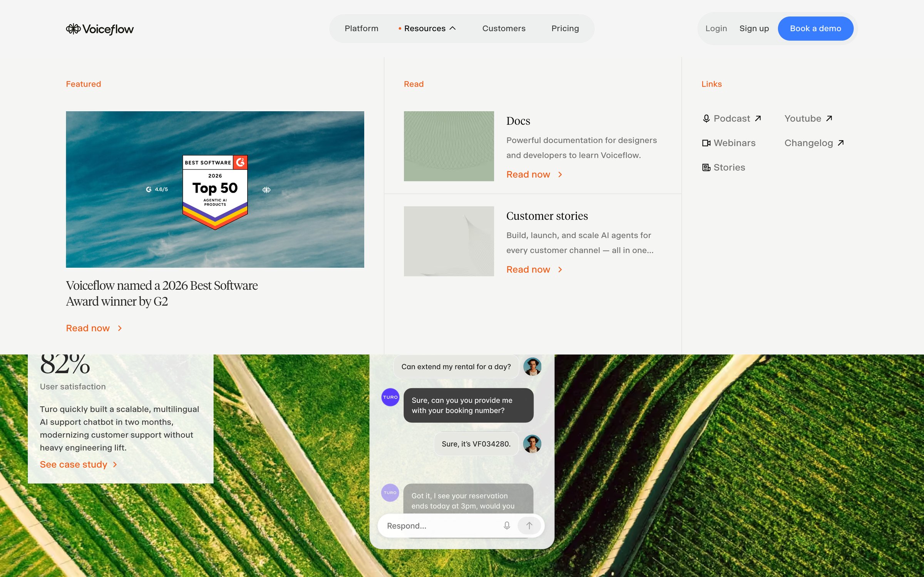Click the user avatar beside VF034280 message
Image resolution: width=924 pixels, height=577 pixels.
(532, 444)
